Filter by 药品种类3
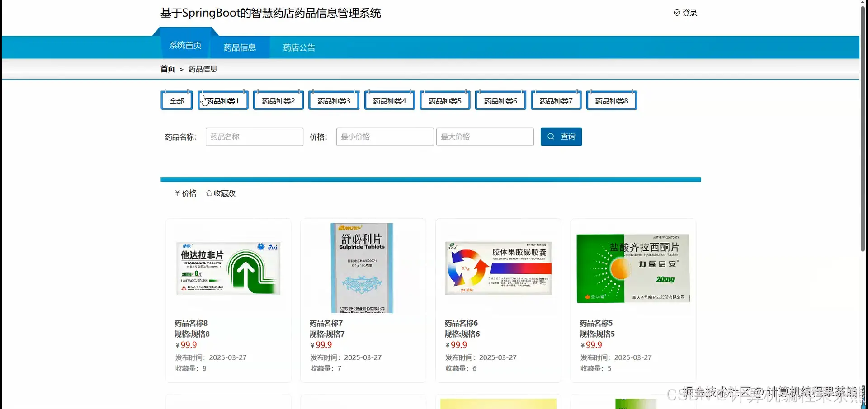The image size is (868, 409). [x=334, y=100]
